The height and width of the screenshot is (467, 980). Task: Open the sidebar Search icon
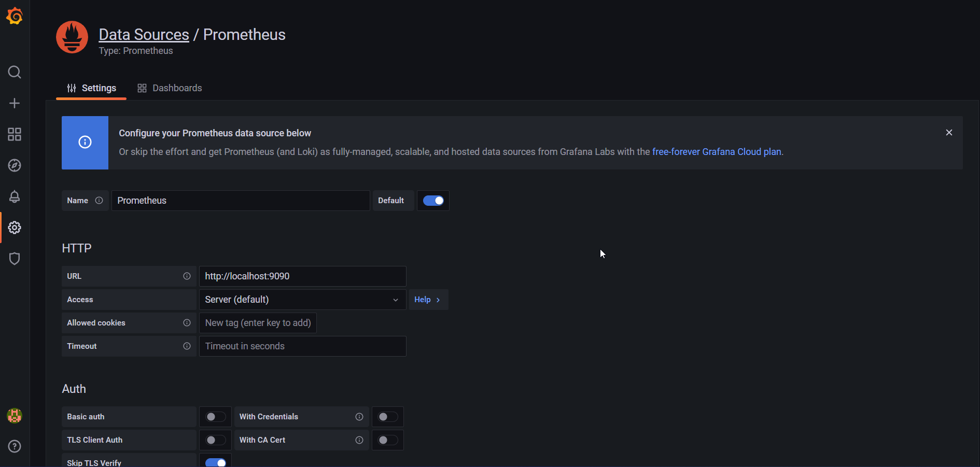point(15,72)
